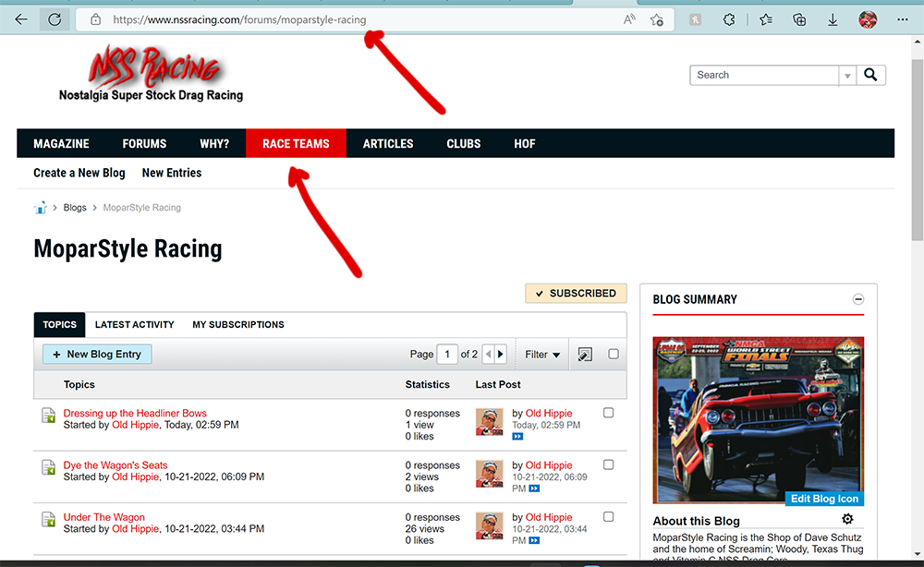This screenshot has width=924, height=567.
Task: Click the dimmed extension icon in toolbar
Action: coord(696,19)
